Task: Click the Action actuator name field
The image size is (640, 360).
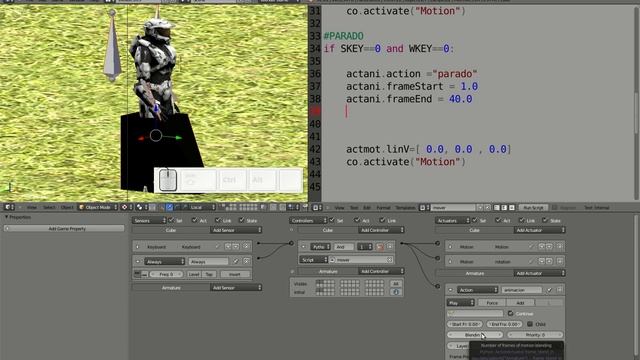Action: click(x=522, y=290)
